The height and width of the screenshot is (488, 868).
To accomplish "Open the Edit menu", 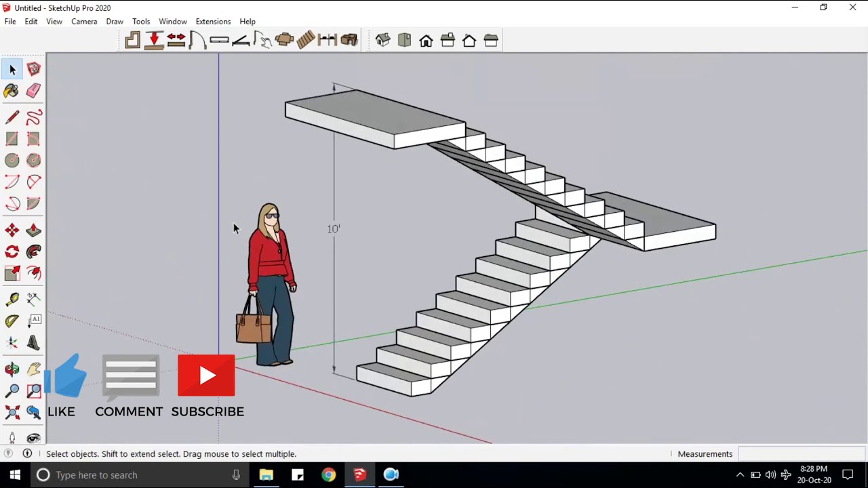I will (x=31, y=22).
